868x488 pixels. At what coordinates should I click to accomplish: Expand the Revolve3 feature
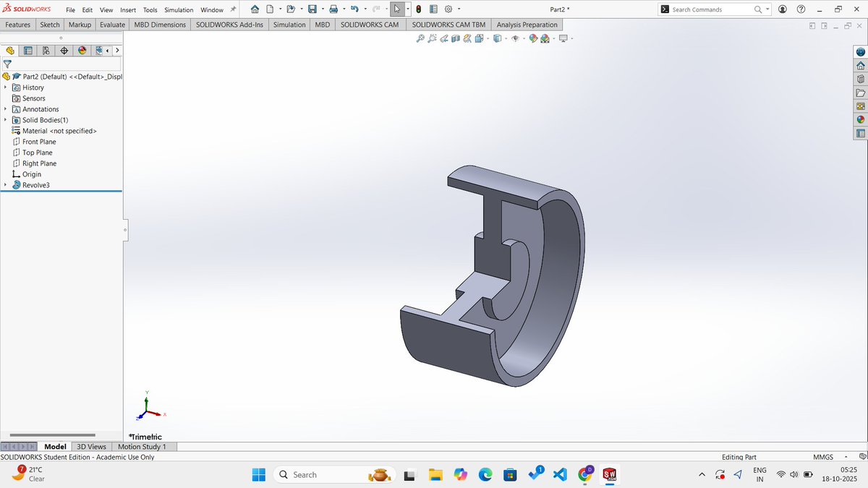pyautogui.click(x=6, y=185)
